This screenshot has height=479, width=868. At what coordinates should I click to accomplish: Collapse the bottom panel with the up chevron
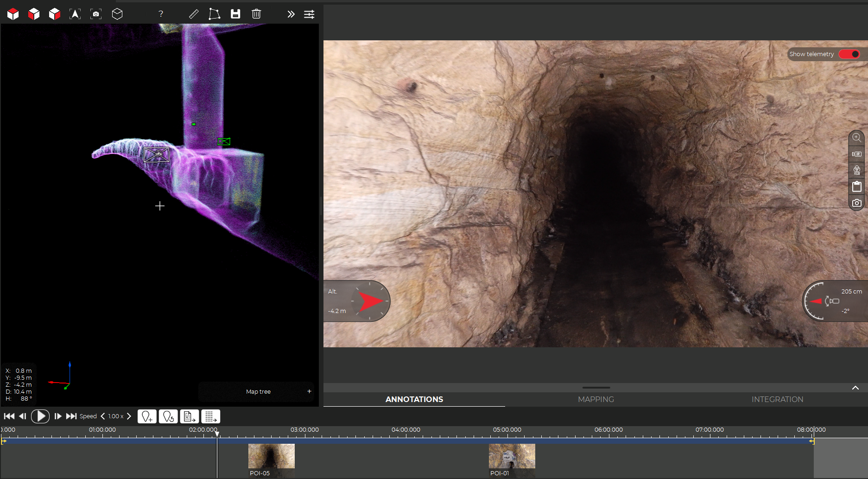855,388
